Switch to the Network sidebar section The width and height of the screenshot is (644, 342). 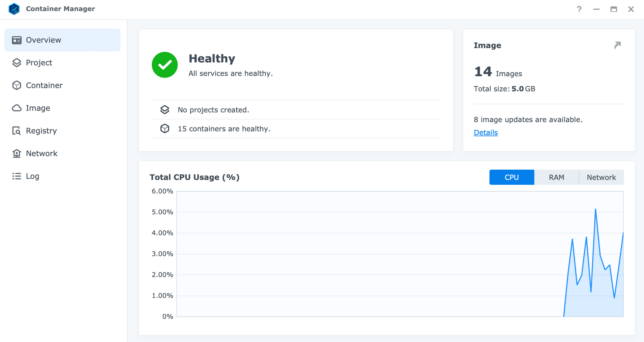(62, 153)
